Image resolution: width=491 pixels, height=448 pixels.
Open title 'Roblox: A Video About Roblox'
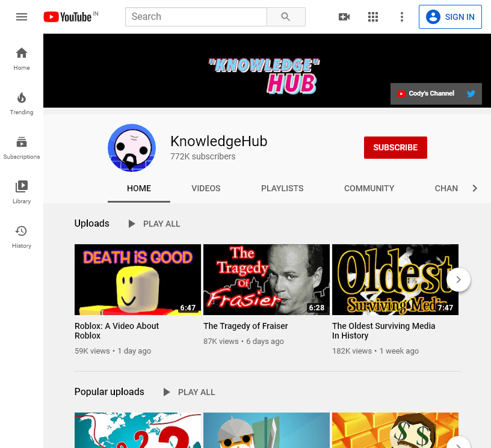117,331
